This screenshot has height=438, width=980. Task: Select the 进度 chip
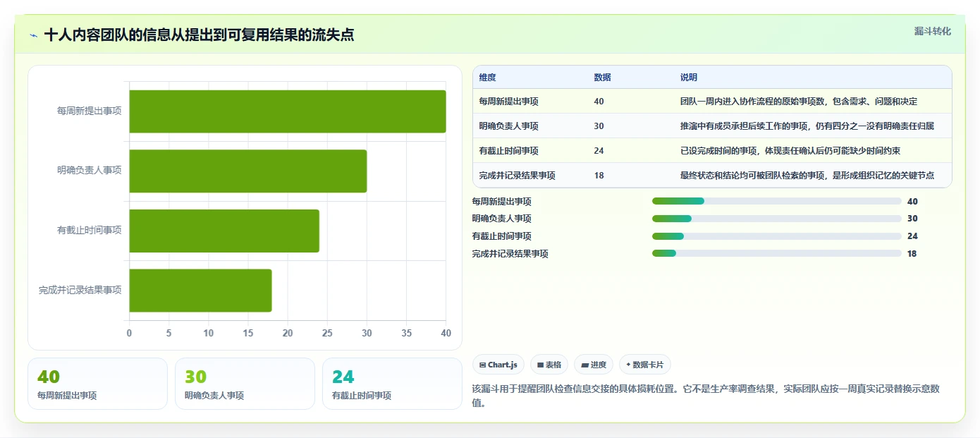(594, 365)
